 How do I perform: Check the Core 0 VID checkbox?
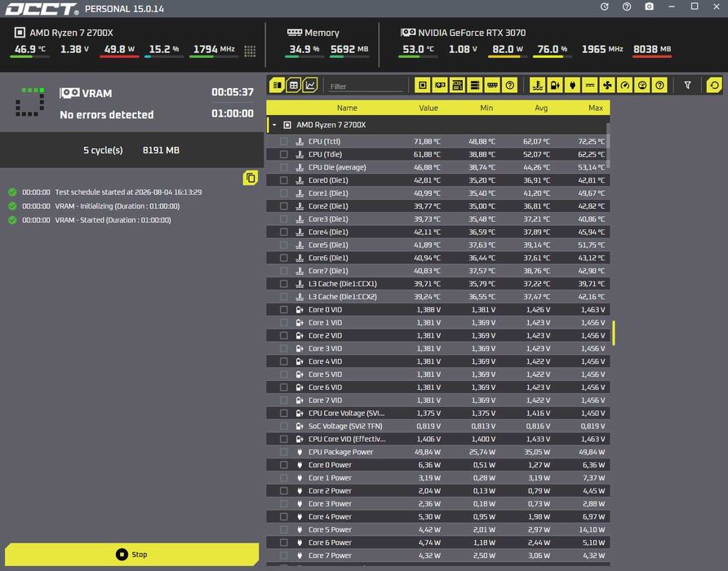click(x=284, y=310)
